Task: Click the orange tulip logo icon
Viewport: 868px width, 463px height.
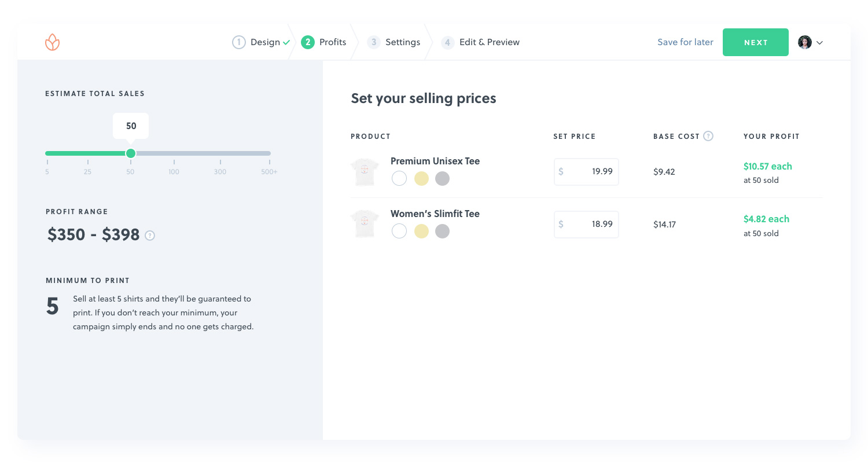Action: pyautogui.click(x=52, y=42)
